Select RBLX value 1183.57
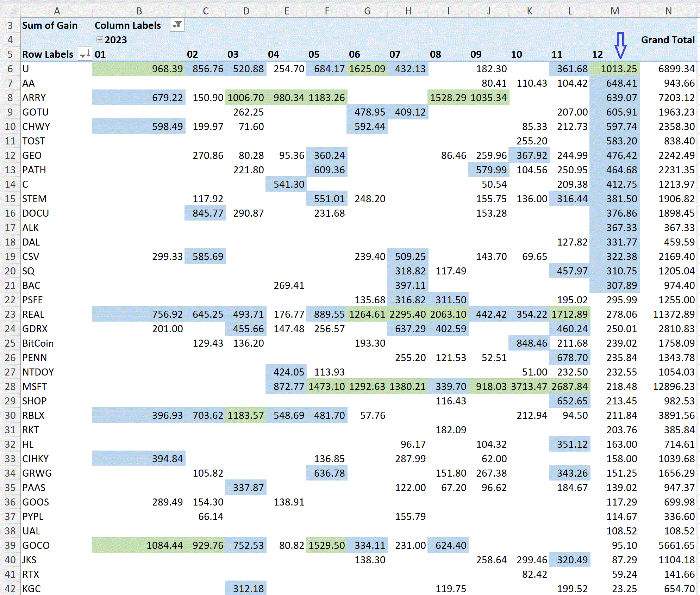This screenshot has width=700, height=595. (x=246, y=415)
